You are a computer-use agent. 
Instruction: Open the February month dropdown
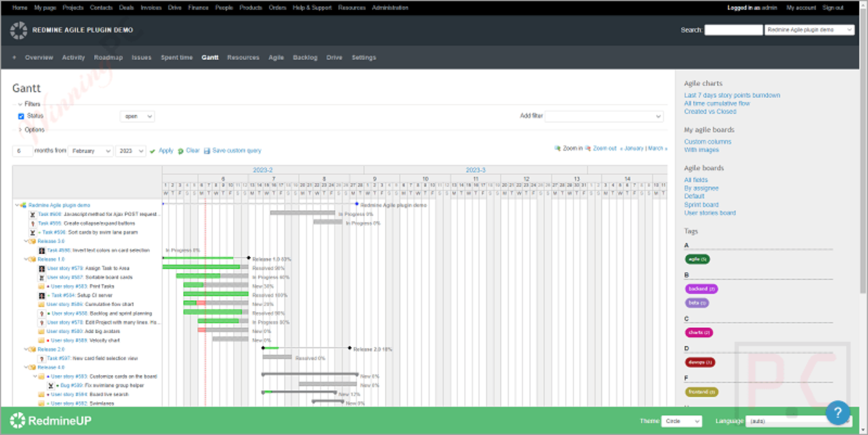click(x=90, y=151)
